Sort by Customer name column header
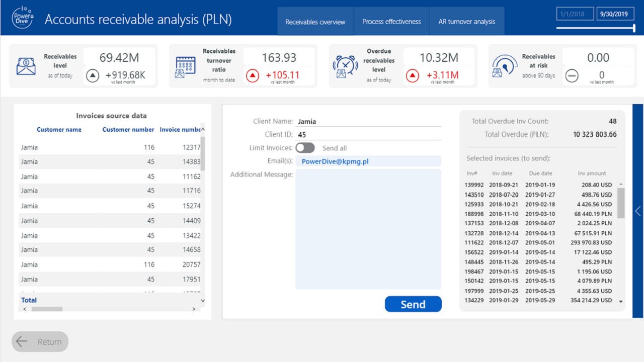This screenshot has width=644, height=362. pos(59,130)
